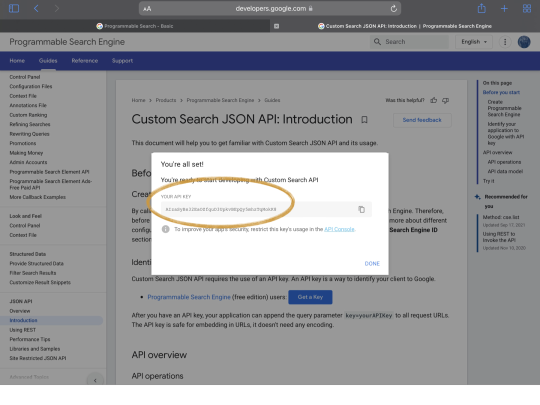Click the Search input field
540x405 pixels.
click(409, 42)
